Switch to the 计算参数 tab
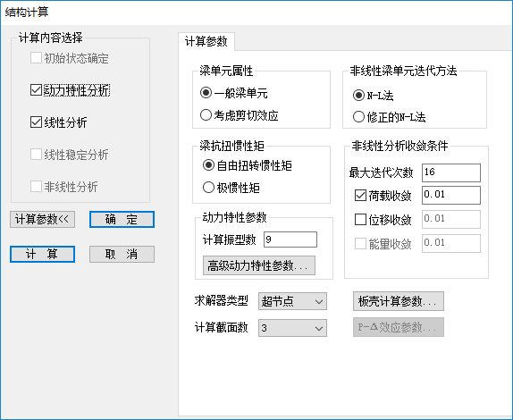The width and height of the screenshot is (513, 420). pos(206,41)
